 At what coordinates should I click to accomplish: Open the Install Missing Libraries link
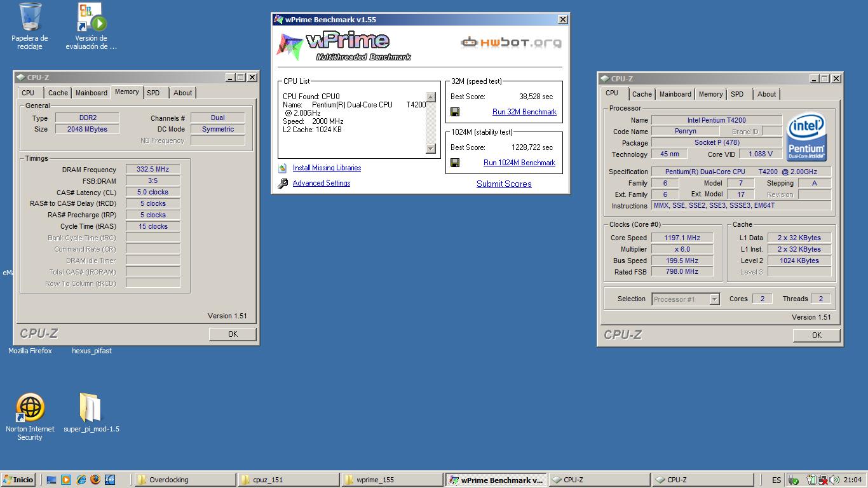click(x=327, y=168)
